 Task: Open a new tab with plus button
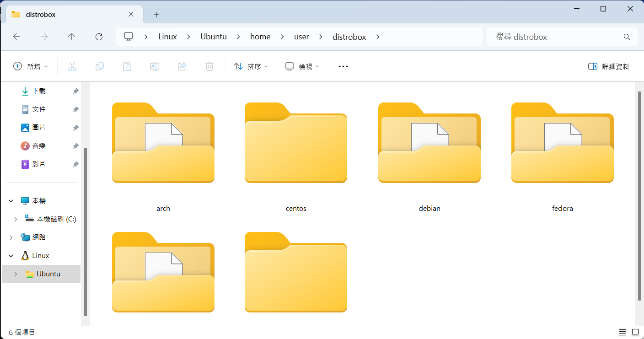156,15
